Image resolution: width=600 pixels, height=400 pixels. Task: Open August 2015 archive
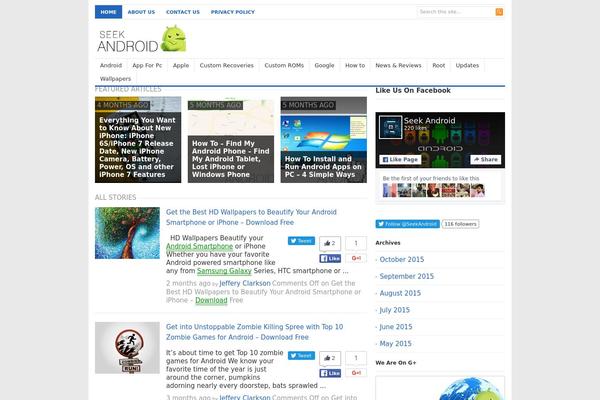[x=400, y=293]
